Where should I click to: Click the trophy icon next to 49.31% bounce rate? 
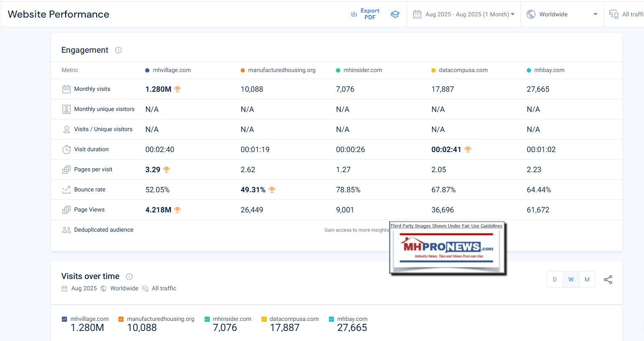tap(272, 190)
